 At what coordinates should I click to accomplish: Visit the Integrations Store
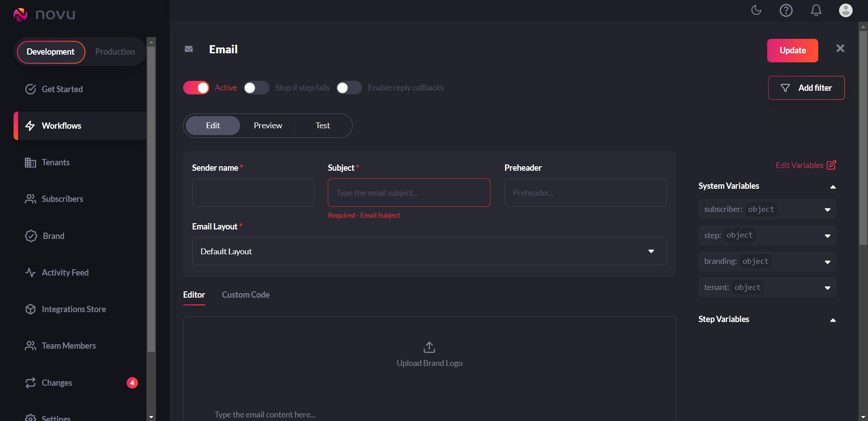point(74,309)
